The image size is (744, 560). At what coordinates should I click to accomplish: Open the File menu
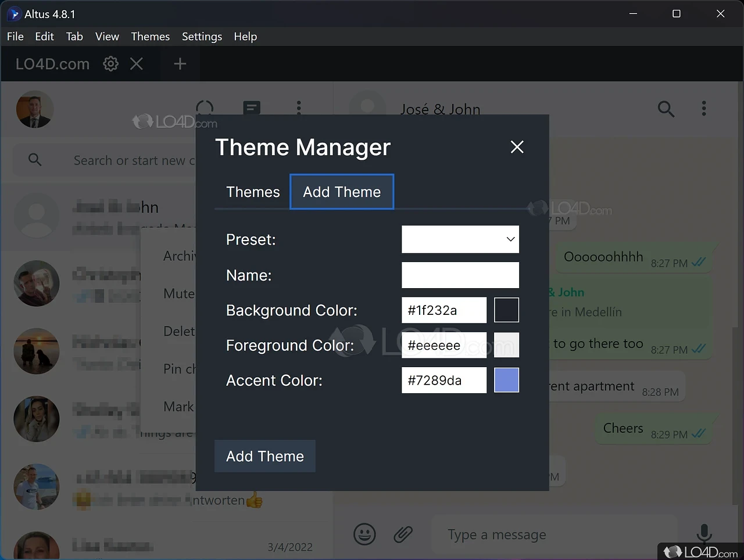click(x=15, y=37)
